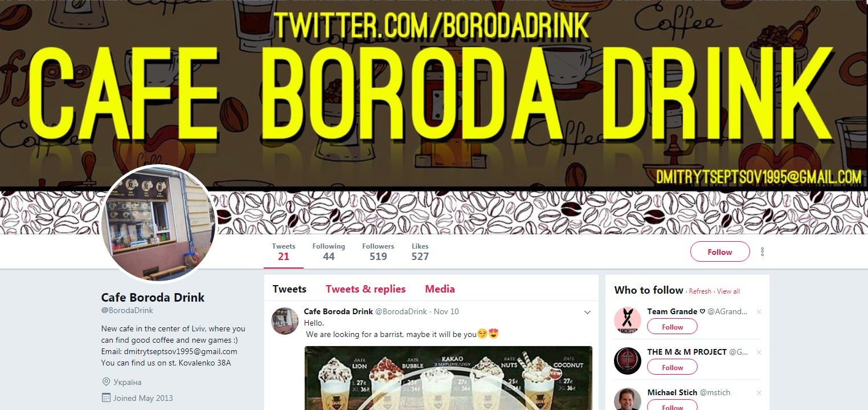Click the calendar icon beside Joined May 2013
The height and width of the screenshot is (410, 868).
pos(106,398)
